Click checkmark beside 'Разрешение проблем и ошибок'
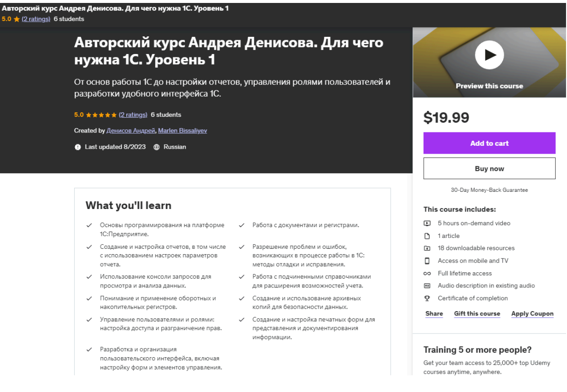The image size is (567, 392). pyautogui.click(x=242, y=247)
